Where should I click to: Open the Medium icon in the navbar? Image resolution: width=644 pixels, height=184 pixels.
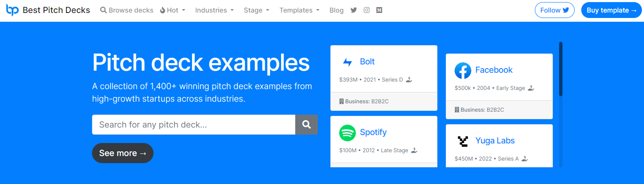coord(379,10)
